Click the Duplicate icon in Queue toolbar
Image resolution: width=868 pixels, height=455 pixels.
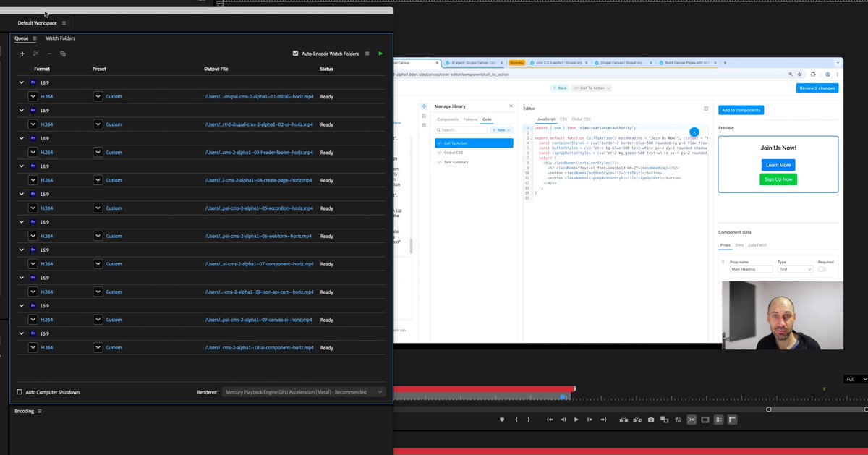[63, 54]
